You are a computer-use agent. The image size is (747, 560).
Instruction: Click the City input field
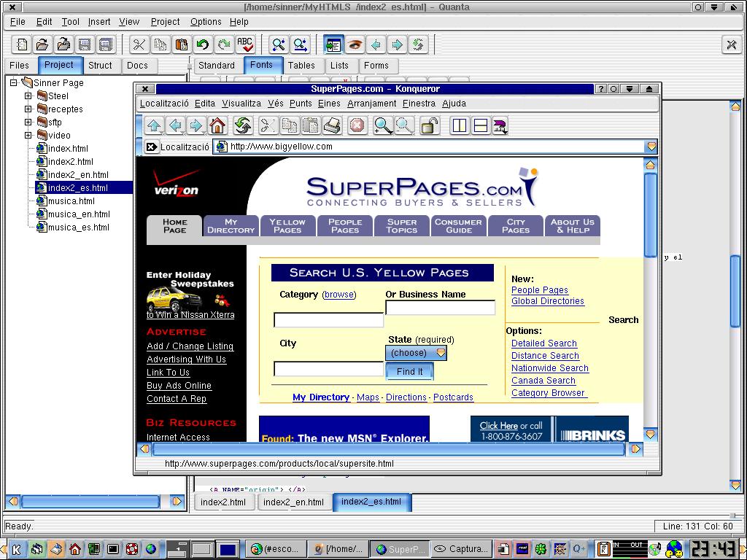click(x=329, y=368)
